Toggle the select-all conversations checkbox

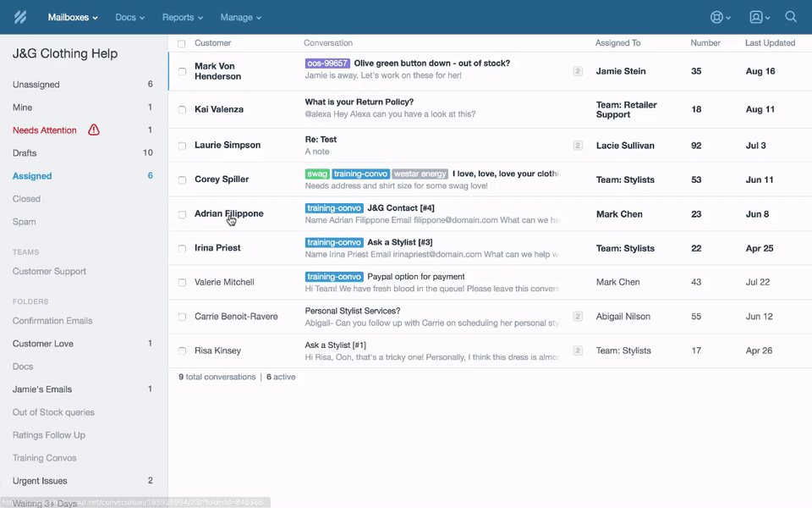click(182, 43)
